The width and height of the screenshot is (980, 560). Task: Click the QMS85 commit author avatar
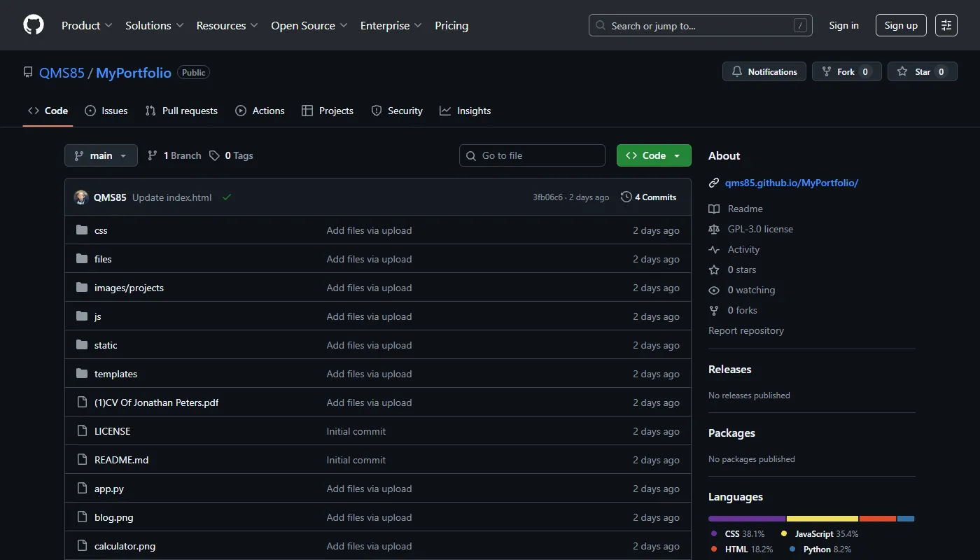(x=81, y=197)
